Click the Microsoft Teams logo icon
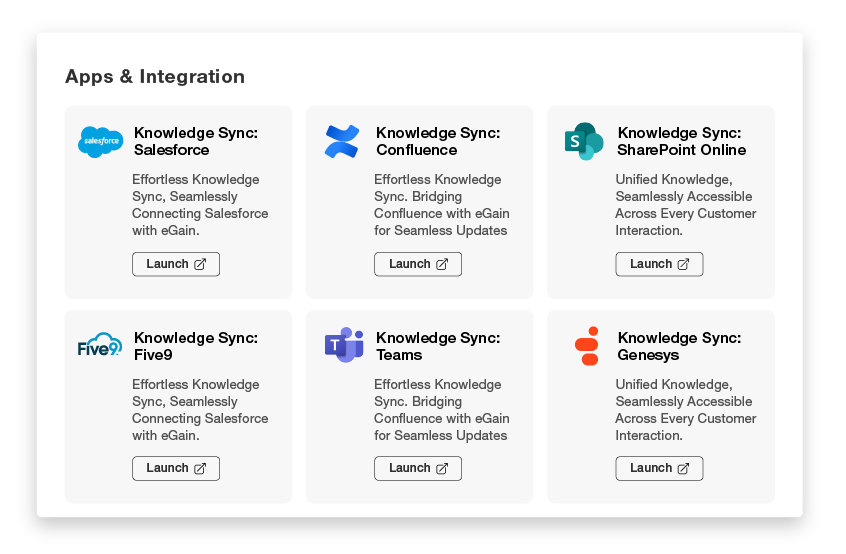846x554 pixels. coord(343,345)
